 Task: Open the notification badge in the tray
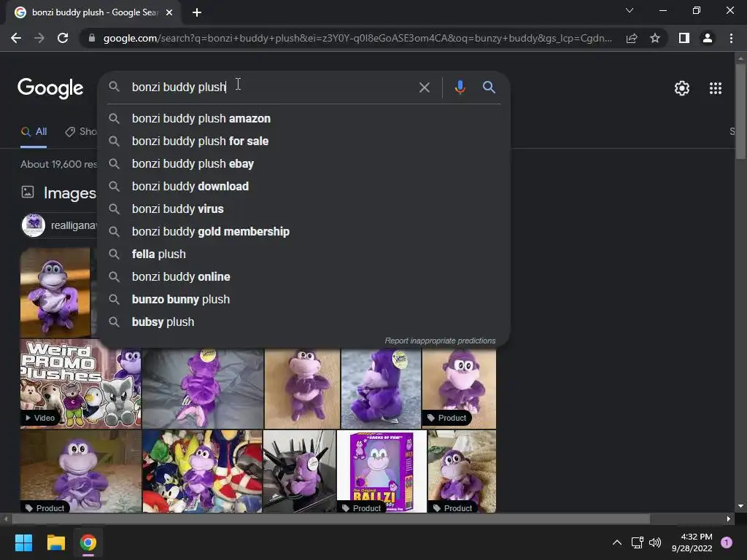pyautogui.click(x=727, y=542)
